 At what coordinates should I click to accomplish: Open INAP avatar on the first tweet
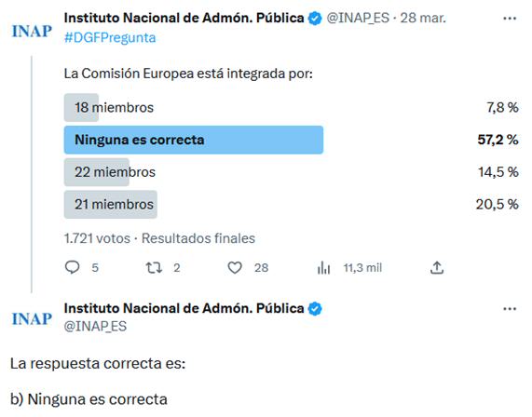32,32
